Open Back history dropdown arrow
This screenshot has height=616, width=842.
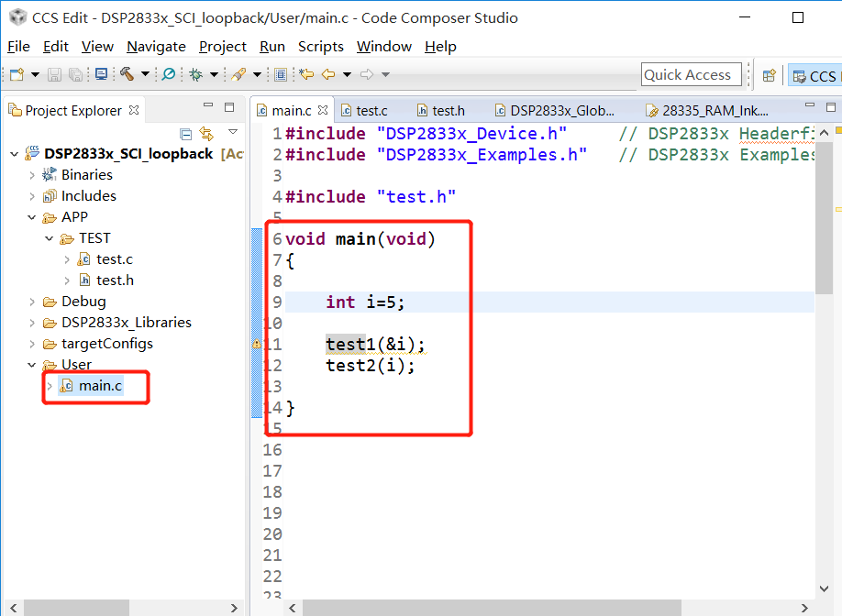pos(347,74)
